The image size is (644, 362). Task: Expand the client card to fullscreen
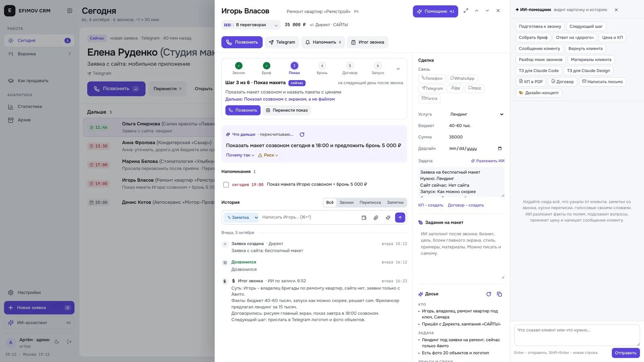coord(466,11)
